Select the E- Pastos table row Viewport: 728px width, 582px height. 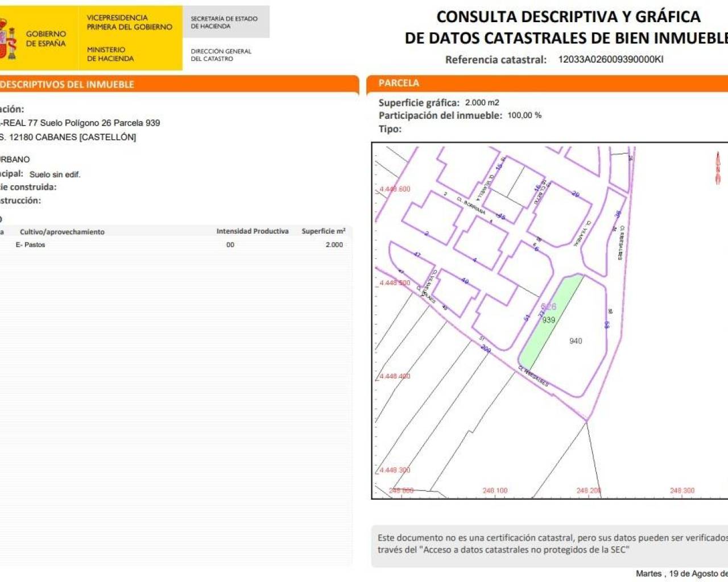pyautogui.click(x=171, y=244)
